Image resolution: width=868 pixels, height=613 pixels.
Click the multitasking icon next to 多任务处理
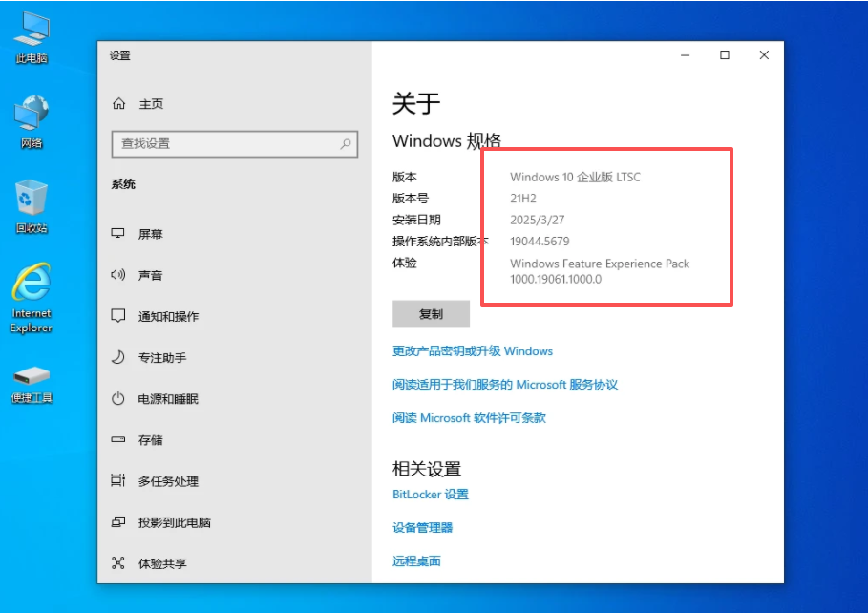click(x=117, y=480)
